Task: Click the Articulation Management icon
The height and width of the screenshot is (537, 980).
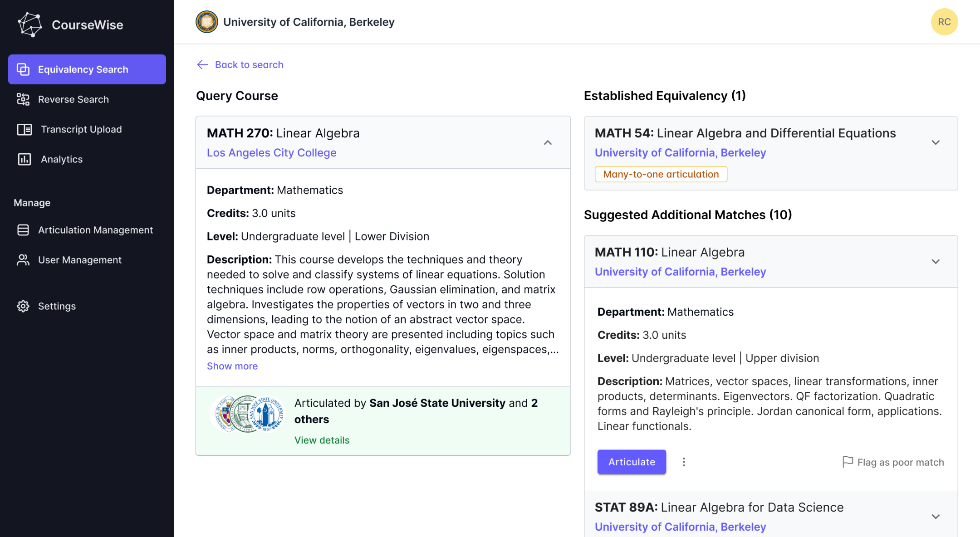Action: [x=23, y=230]
